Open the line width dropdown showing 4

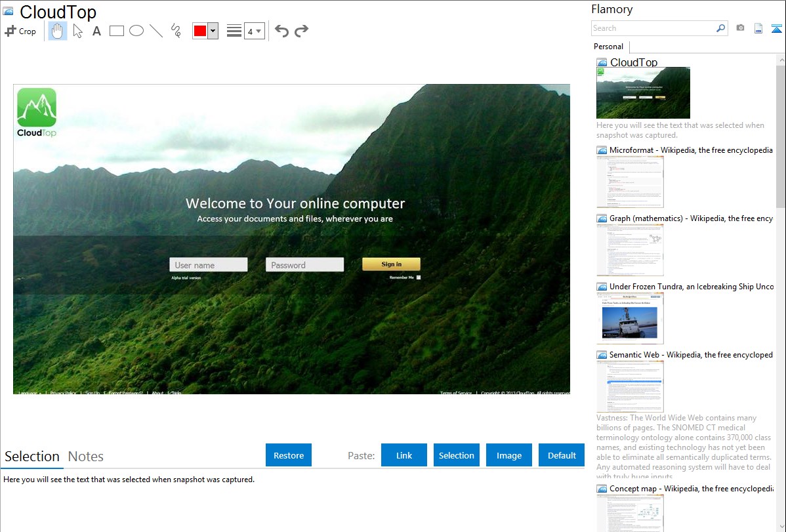pos(255,31)
